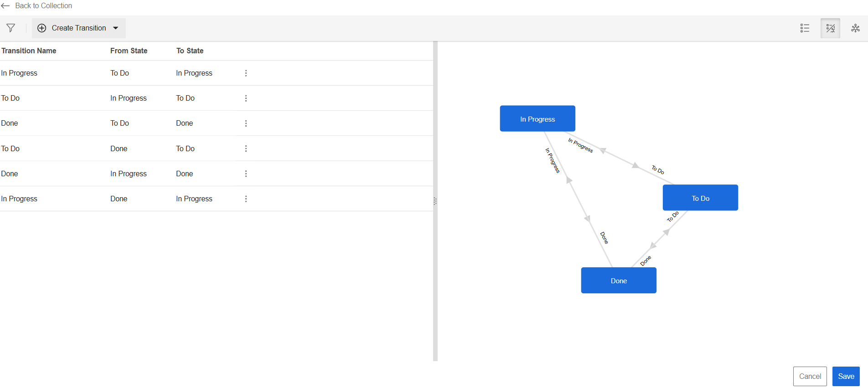
Task: Open the filter icon in toolbar
Action: click(x=11, y=28)
